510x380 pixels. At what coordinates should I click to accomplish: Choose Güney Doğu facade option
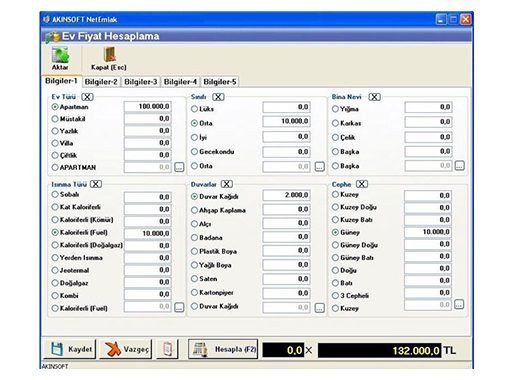[335, 245]
